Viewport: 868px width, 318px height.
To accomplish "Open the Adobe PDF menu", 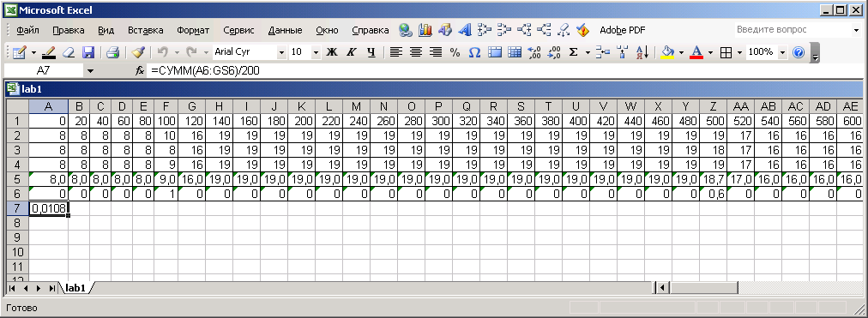I will click(623, 30).
